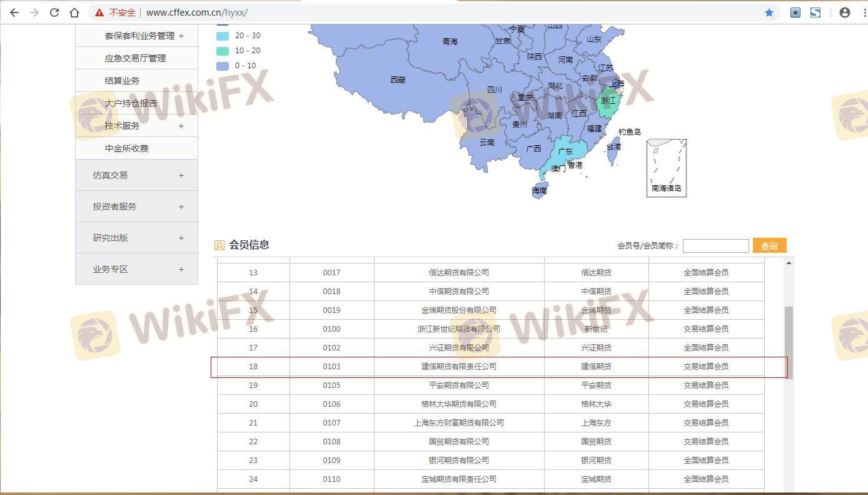Click the member number search input field
Viewport: 868px width, 495px height.
point(715,246)
